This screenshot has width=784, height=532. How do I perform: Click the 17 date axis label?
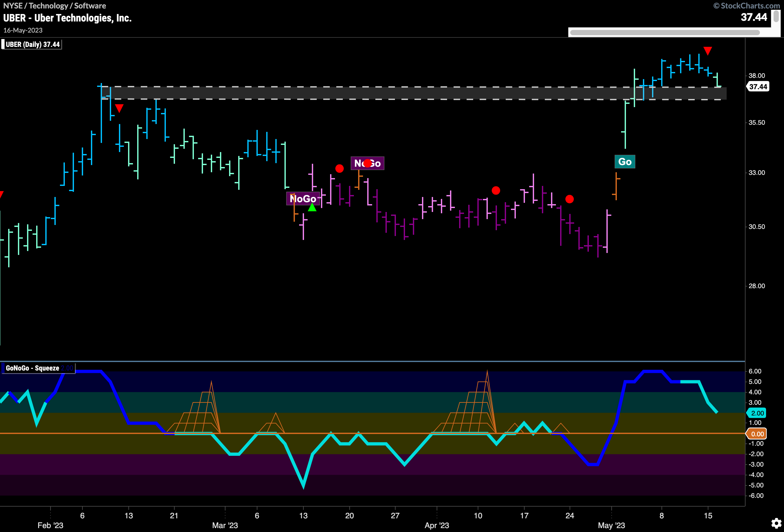[524, 515]
